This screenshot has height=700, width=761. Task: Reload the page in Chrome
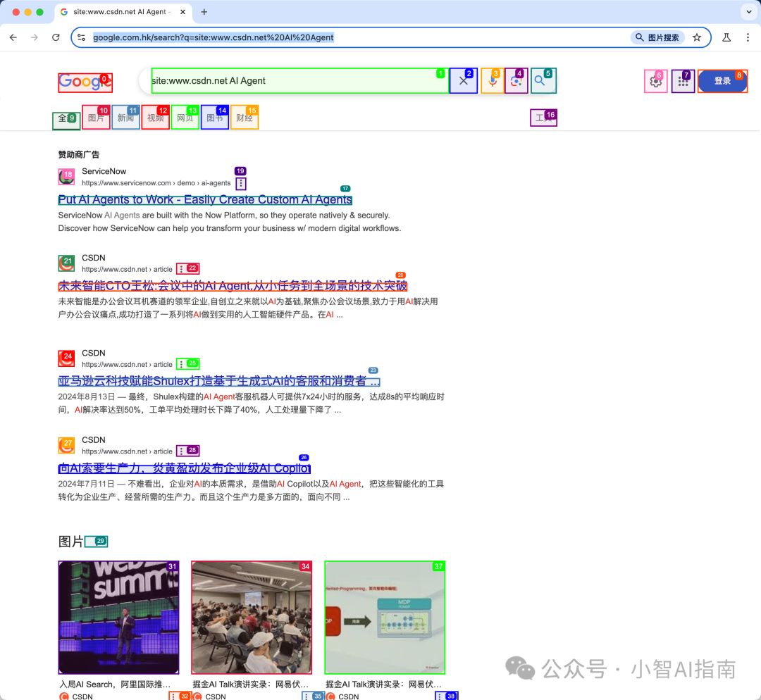[x=56, y=37]
